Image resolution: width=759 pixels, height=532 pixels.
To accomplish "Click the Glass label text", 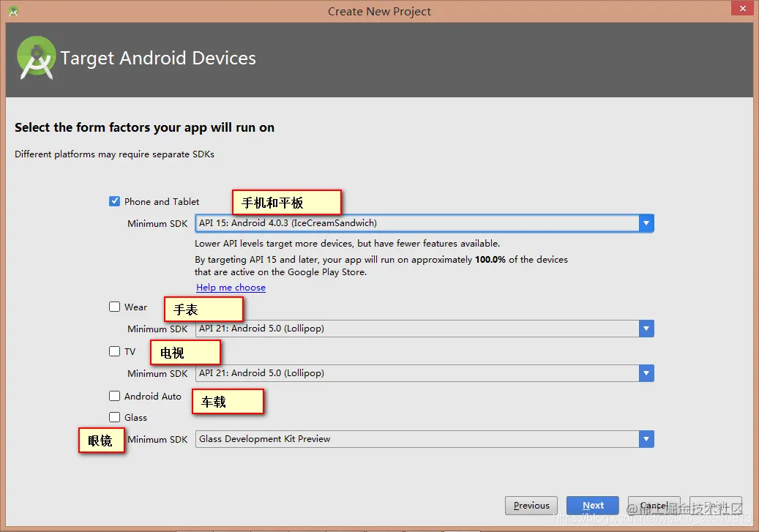I will click(135, 417).
